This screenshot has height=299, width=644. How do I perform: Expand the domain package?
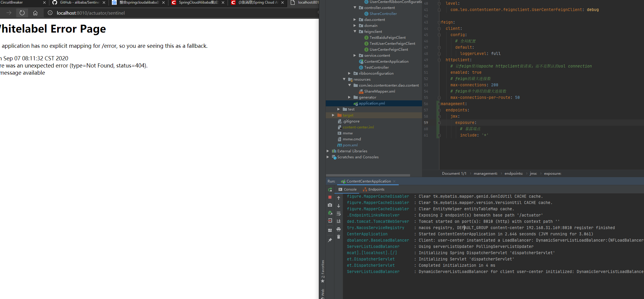pos(355,25)
